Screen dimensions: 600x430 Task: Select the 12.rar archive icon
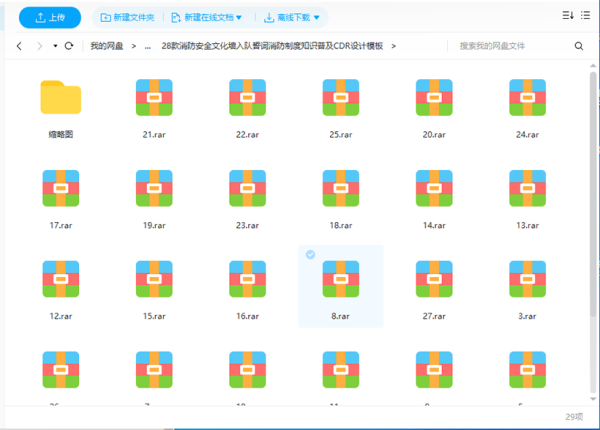[61, 279]
